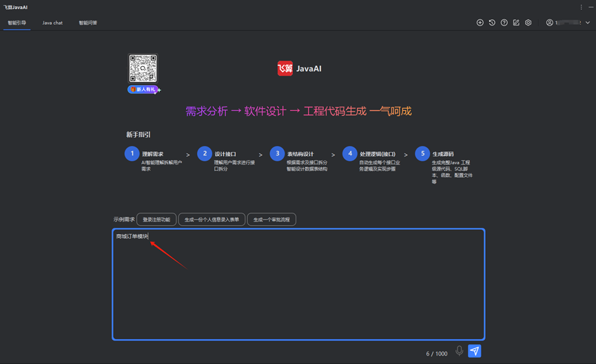The height and width of the screenshot is (364, 596).
Task: Choose the 生成一份个人信息录入表单 example
Action: (x=212, y=220)
